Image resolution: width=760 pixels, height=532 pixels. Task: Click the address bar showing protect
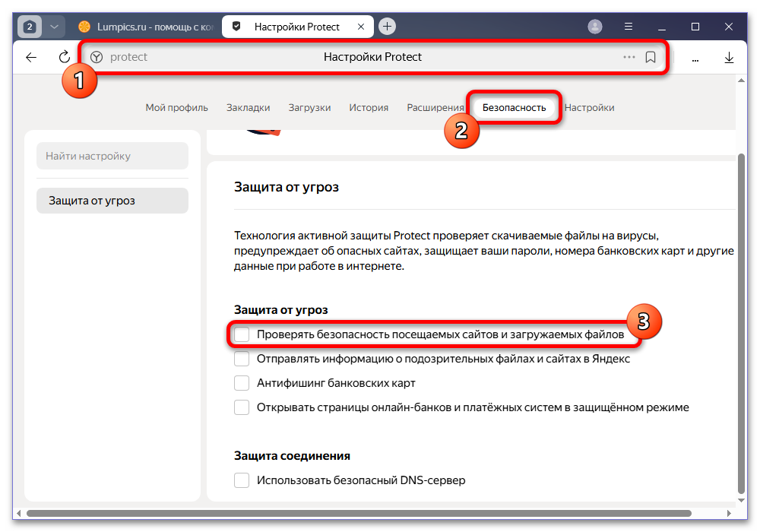372,57
